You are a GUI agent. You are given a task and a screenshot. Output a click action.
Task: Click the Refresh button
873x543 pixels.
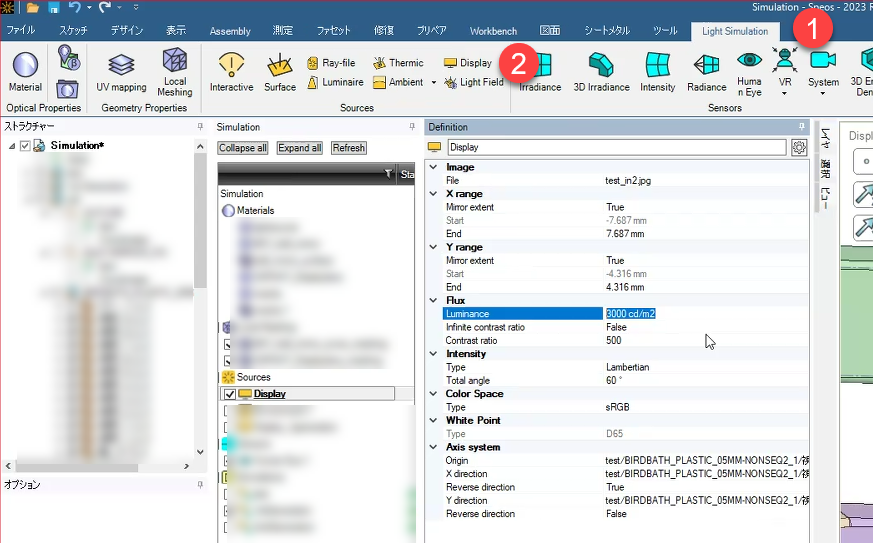click(349, 148)
